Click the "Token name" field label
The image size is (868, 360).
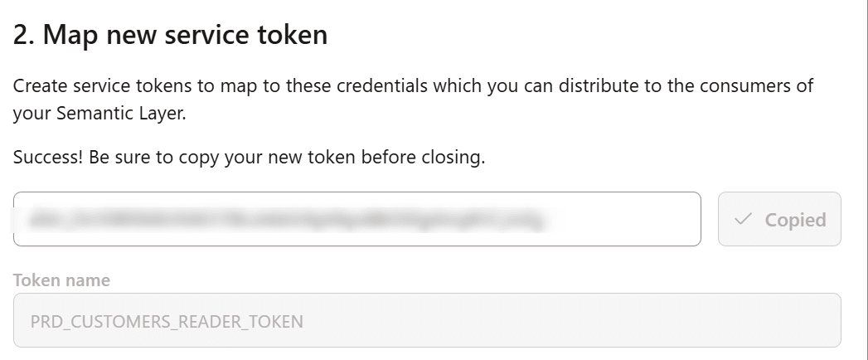(61, 280)
